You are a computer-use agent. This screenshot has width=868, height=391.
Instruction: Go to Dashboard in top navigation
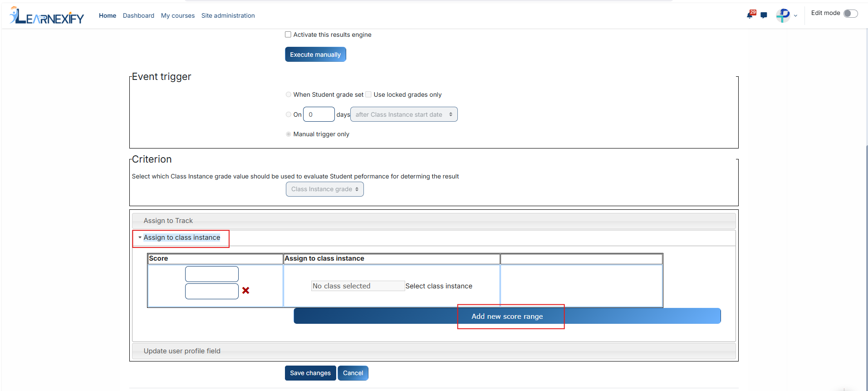tap(138, 15)
